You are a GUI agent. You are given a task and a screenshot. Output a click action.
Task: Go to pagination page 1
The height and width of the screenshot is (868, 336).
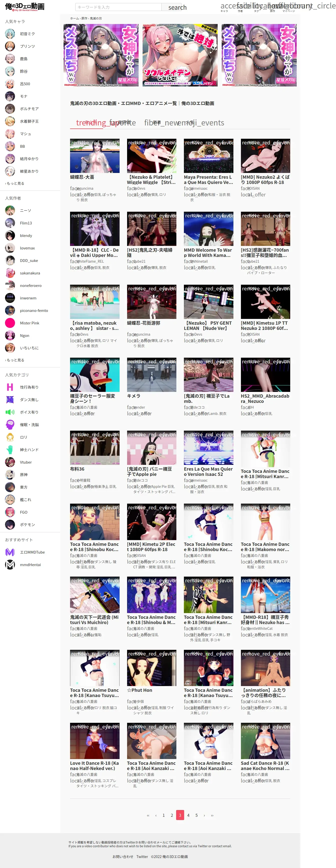point(164,815)
